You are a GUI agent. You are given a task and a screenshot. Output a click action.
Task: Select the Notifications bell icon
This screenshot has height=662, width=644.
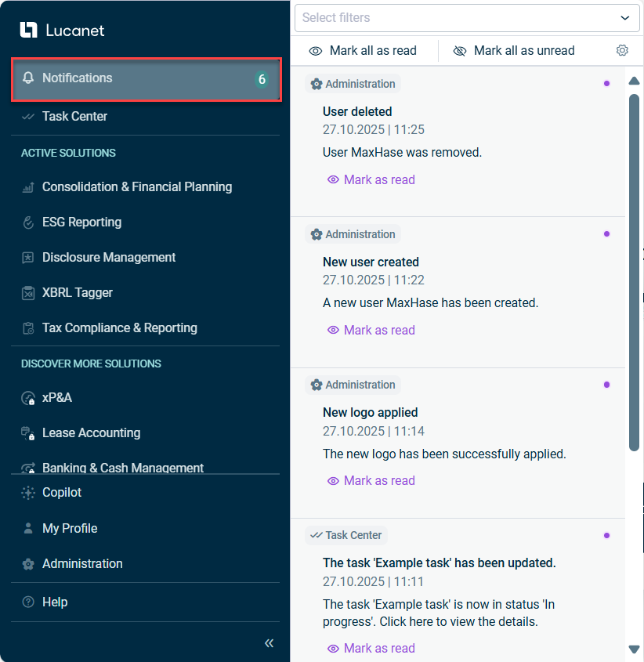(28, 78)
